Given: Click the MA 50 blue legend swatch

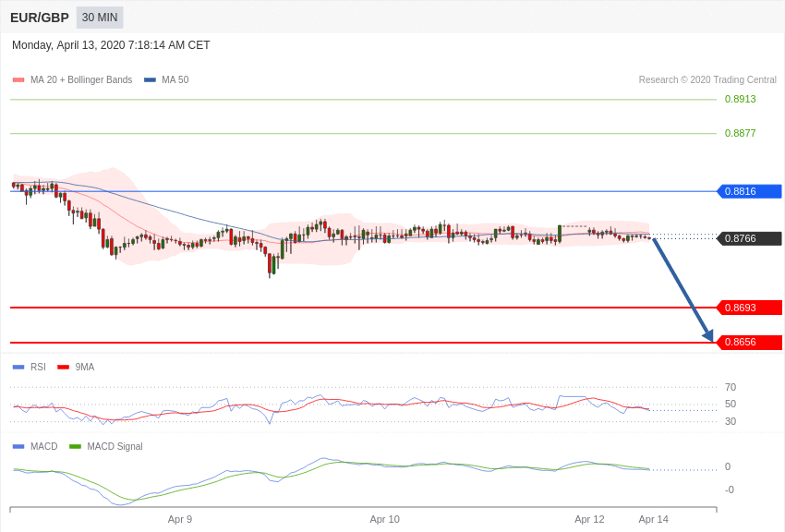Looking at the screenshot, I should pos(150,79).
